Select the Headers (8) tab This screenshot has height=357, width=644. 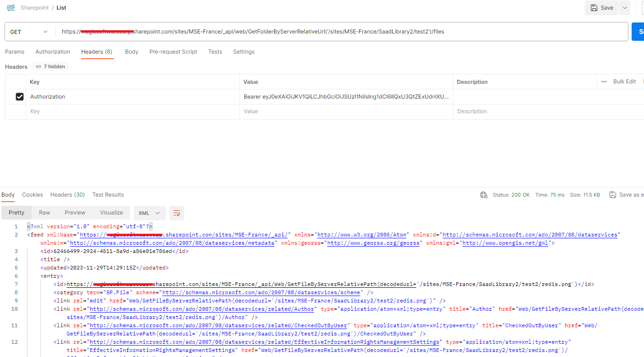[x=97, y=52]
